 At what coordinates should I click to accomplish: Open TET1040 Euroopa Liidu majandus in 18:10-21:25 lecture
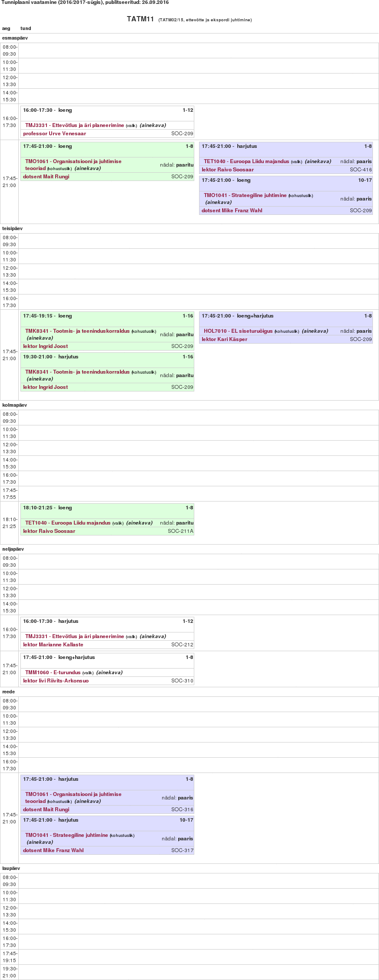pyautogui.click(x=68, y=523)
